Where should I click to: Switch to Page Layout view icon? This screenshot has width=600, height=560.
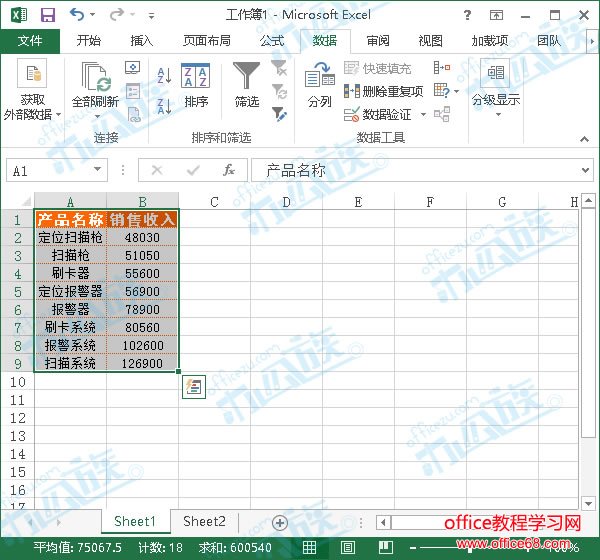click(x=347, y=548)
